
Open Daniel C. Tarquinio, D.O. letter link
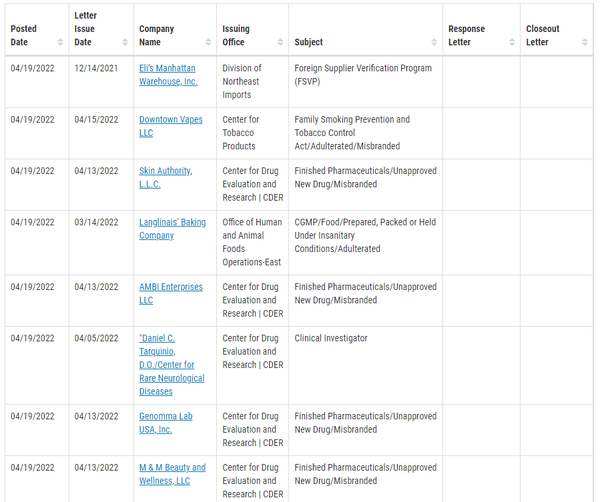click(171, 365)
